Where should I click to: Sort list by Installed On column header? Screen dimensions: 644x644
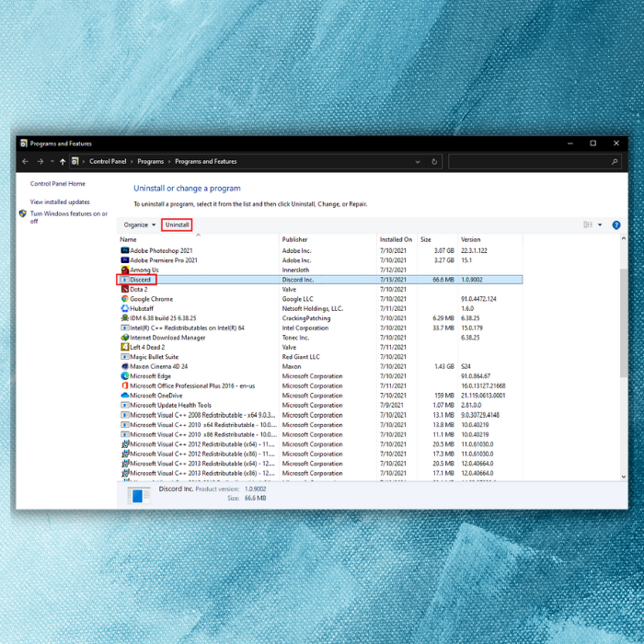[x=397, y=239]
